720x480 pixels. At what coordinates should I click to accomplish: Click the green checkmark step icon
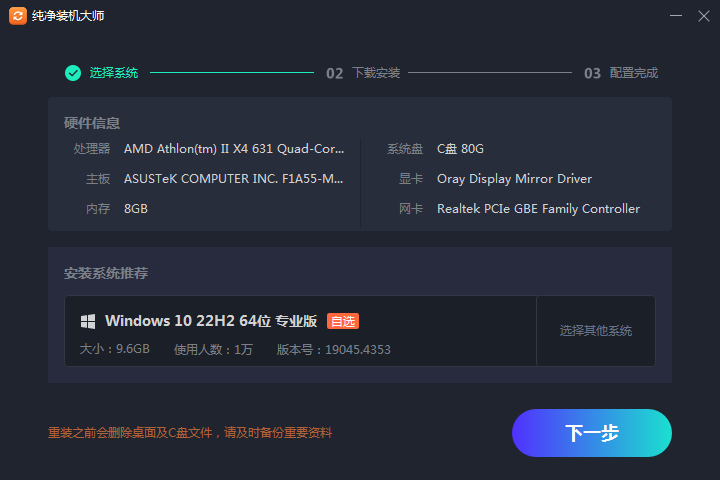[73, 73]
